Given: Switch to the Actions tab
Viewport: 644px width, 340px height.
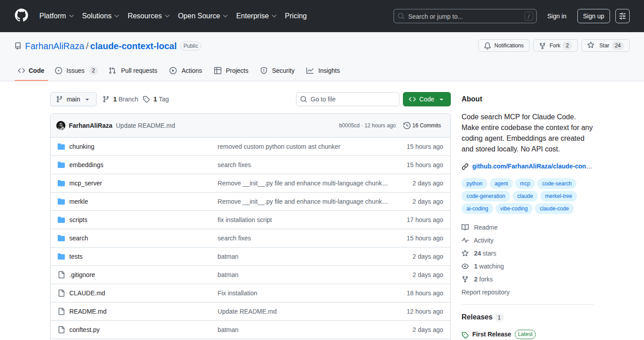Looking at the screenshot, I should pyautogui.click(x=186, y=71).
